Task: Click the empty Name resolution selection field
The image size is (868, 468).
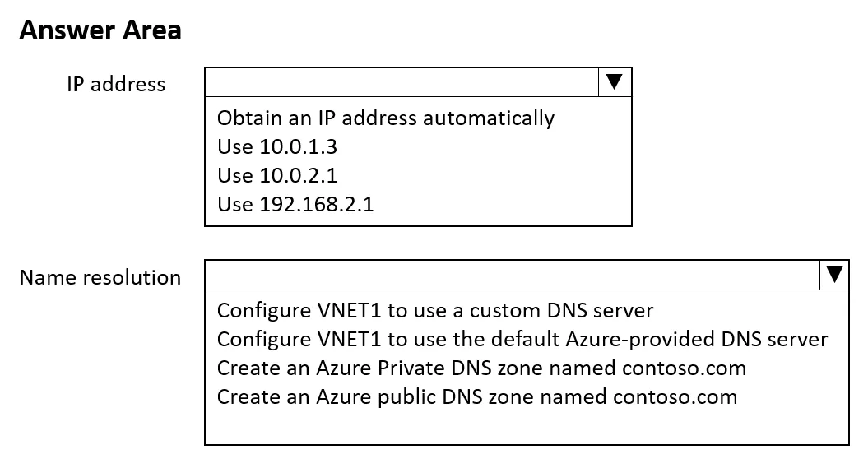Action: click(x=513, y=275)
